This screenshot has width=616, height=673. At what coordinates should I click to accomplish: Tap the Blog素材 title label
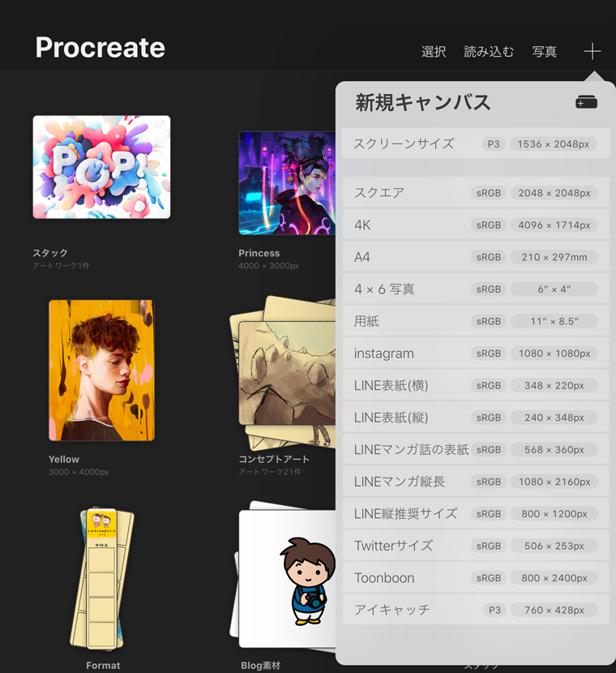pyautogui.click(x=260, y=665)
